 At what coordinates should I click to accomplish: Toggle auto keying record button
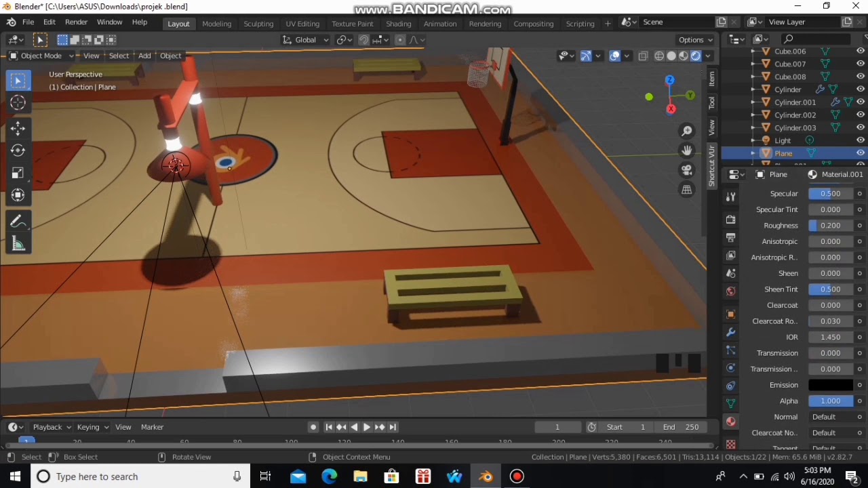(313, 427)
